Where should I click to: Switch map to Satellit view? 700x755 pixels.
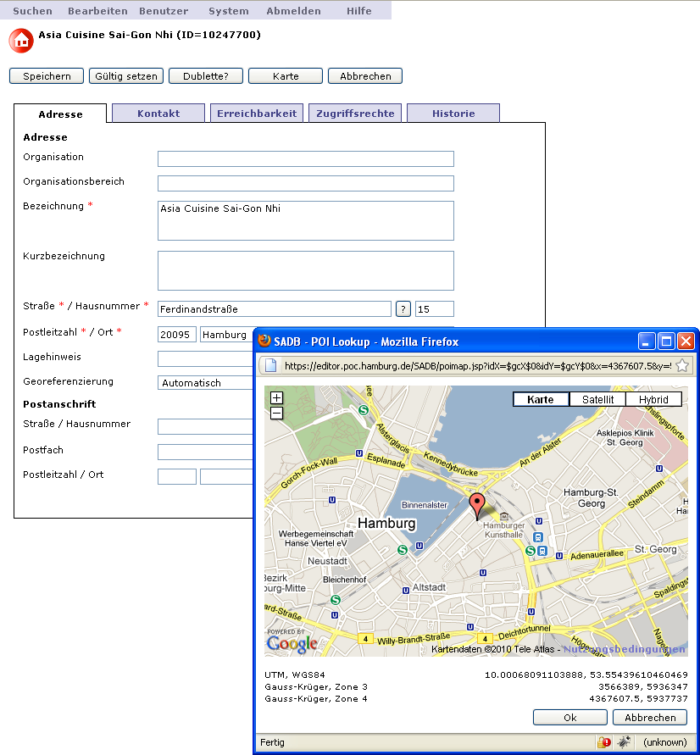click(x=597, y=399)
